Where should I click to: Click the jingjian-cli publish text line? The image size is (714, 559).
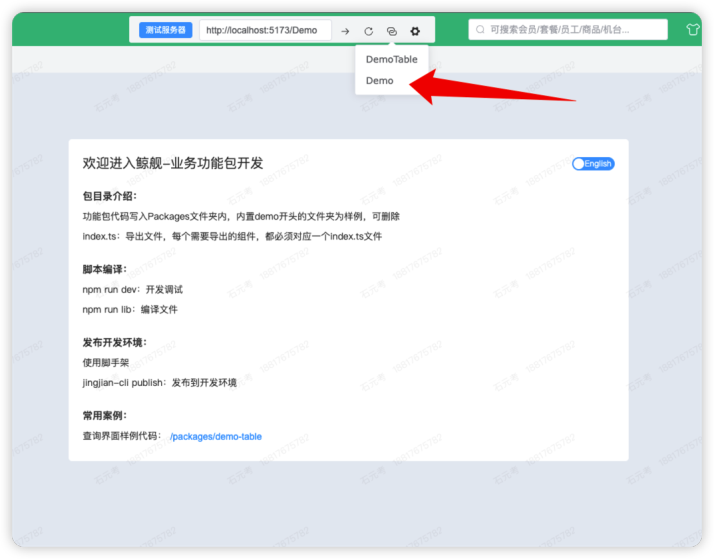(x=160, y=383)
